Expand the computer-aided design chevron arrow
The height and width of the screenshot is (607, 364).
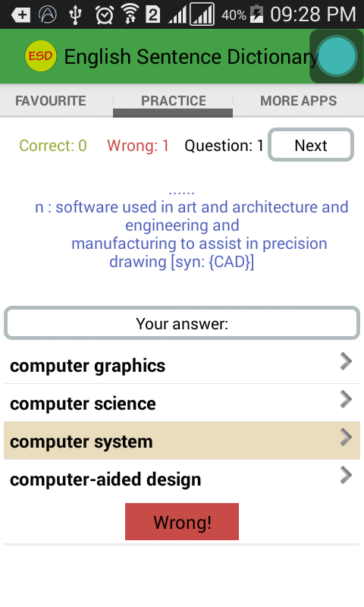pos(346,476)
